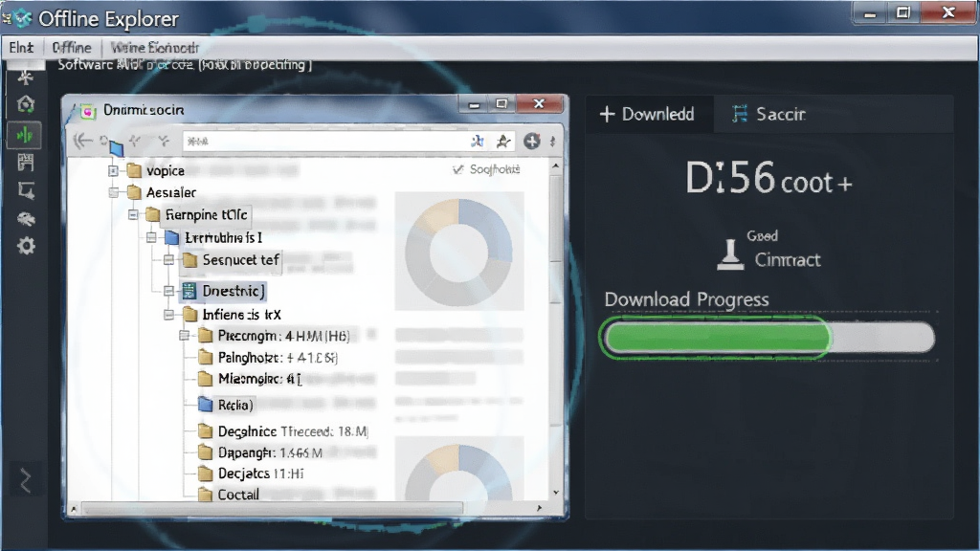Click the tree vertical scrollbar up arrow
Image resolution: width=980 pixels, height=551 pixels.
click(x=556, y=166)
